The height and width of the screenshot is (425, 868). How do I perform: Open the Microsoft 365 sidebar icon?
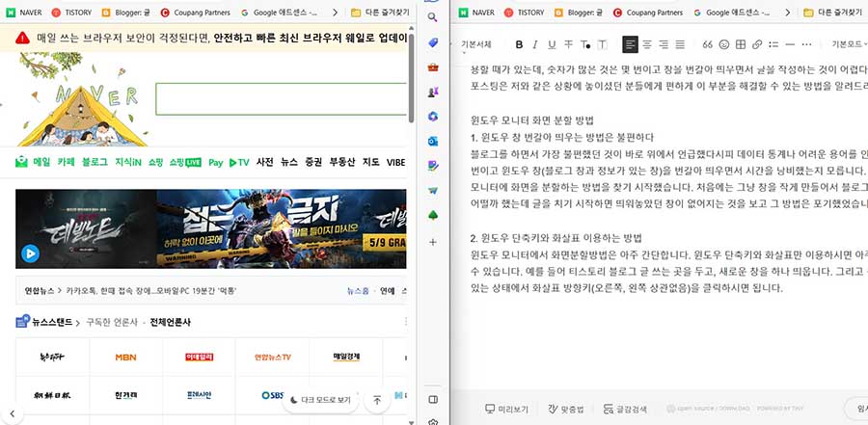(x=433, y=117)
